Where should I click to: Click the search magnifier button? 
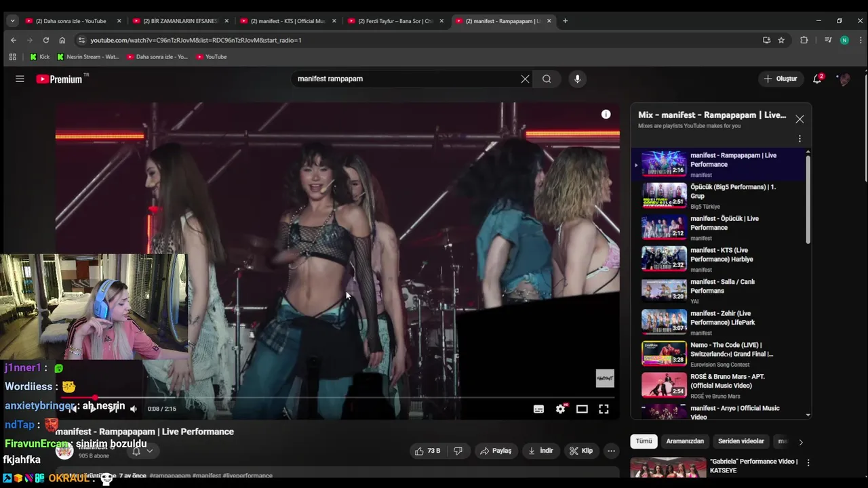(x=547, y=79)
